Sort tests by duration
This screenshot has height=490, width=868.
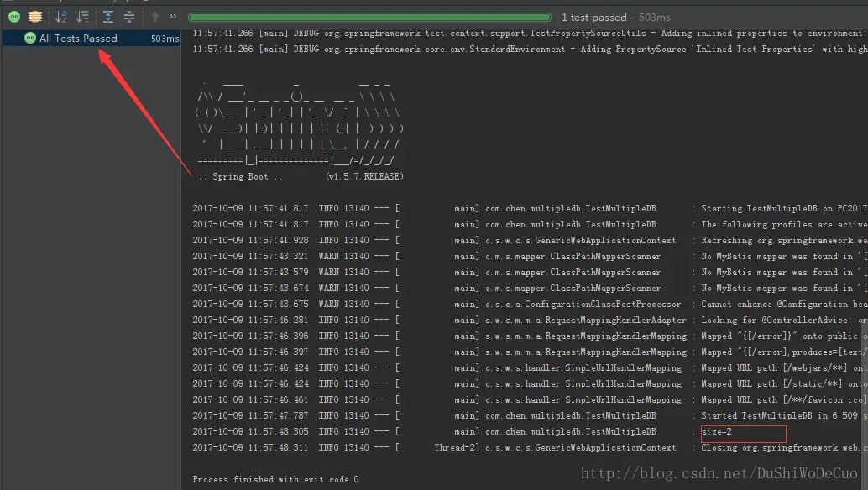pyautogui.click(x=82, y=17)
